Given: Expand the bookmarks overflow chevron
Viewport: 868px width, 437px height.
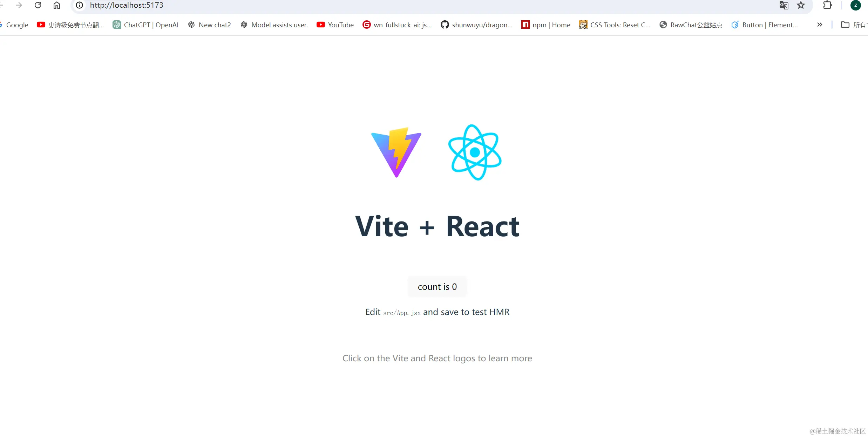Looking at the screenshot, I should pos(820,25).
